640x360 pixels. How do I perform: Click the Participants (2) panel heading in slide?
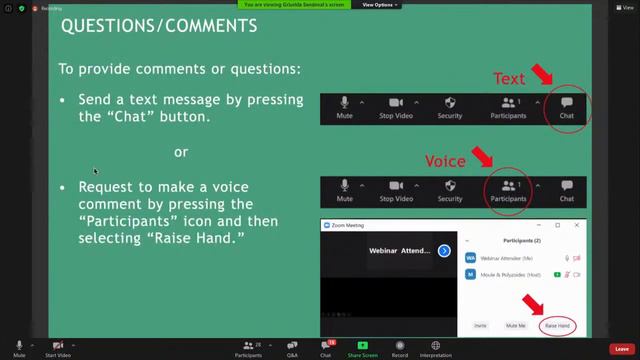(x=522, y=241)
